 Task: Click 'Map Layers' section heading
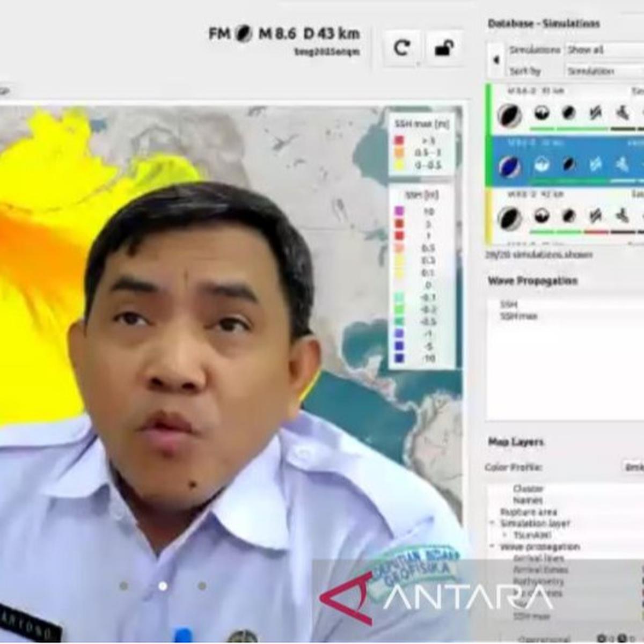[516, 442]
